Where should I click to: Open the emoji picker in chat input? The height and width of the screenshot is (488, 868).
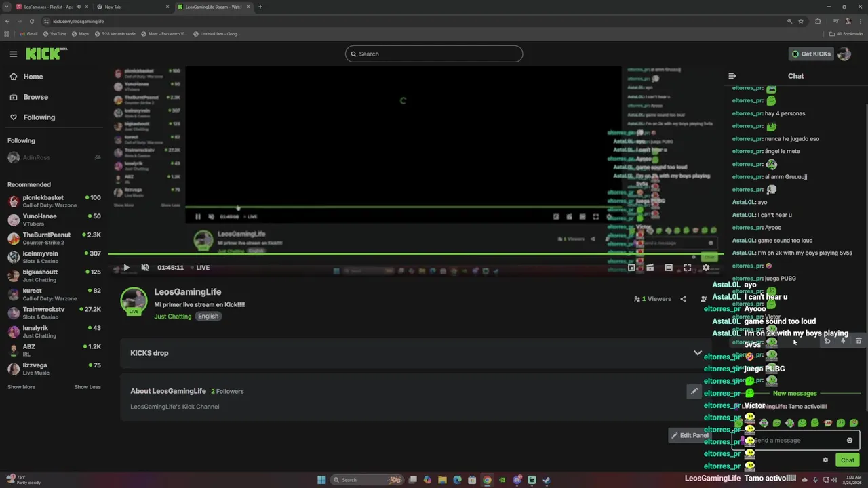coord(850,441)
